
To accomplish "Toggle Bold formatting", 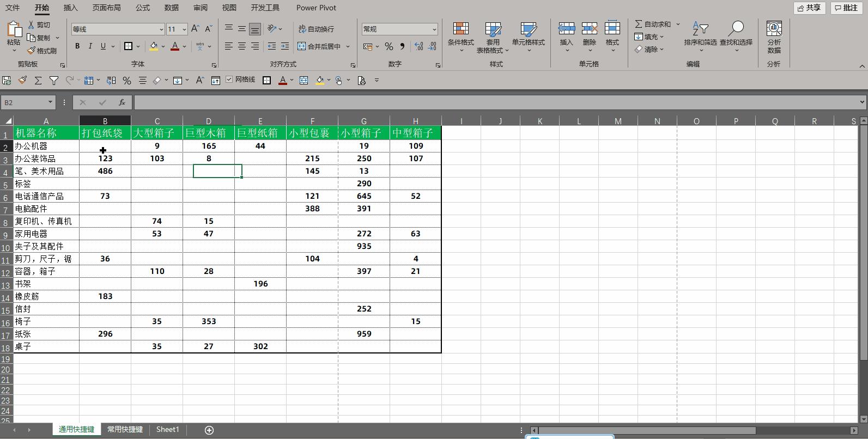I will [x=77, y=46].
